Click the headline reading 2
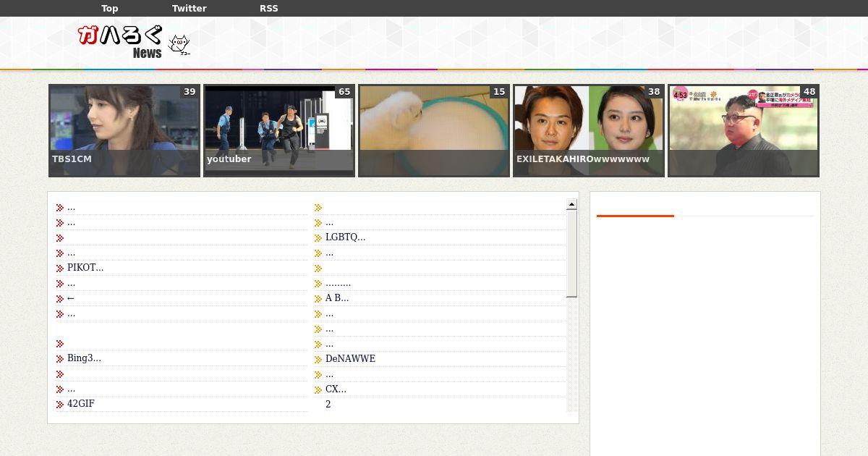 328,405
